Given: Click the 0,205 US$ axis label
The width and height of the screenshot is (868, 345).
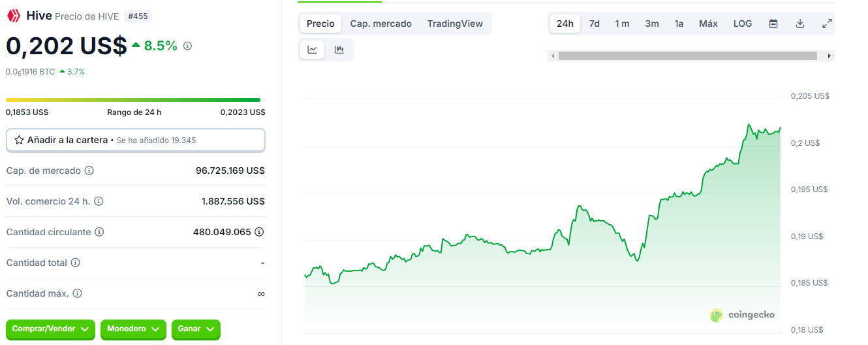Looking at the screenshot, I should tap(810, 96).
